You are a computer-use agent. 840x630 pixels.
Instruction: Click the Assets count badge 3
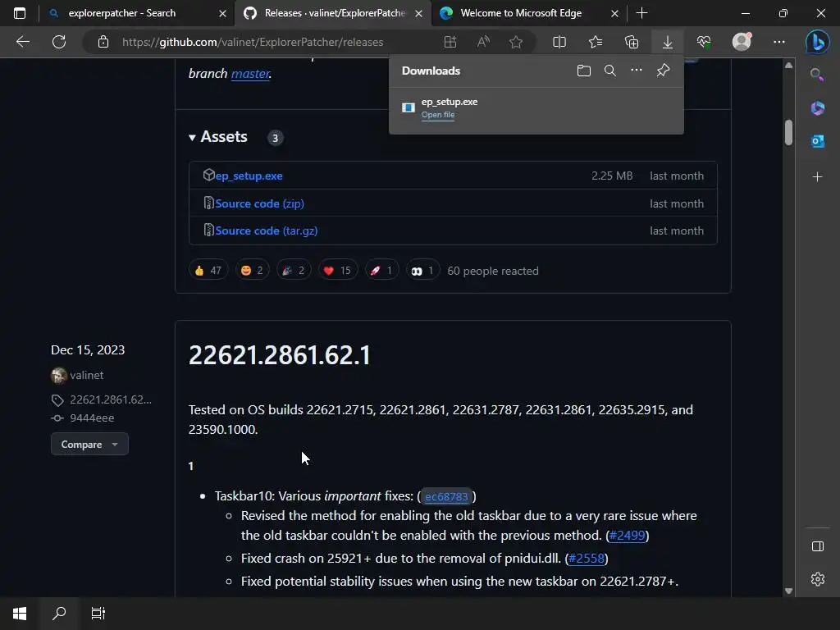(x=276, y=138)
